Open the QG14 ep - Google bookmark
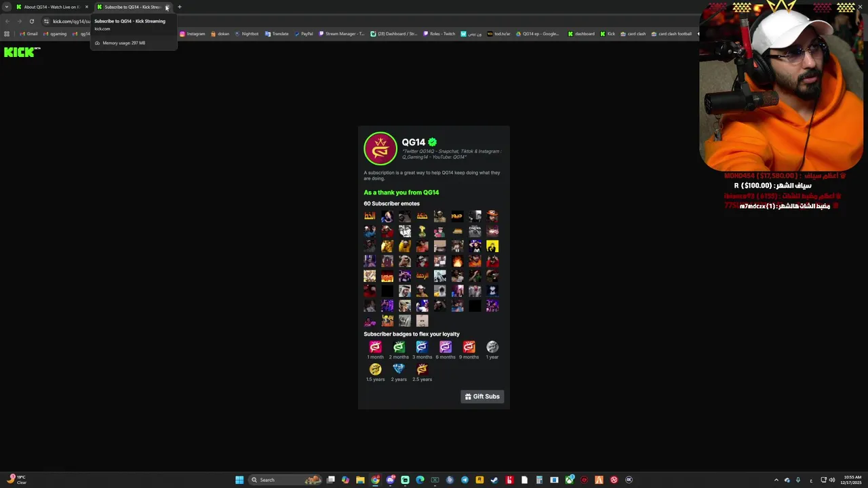 [x=537, y=34]
